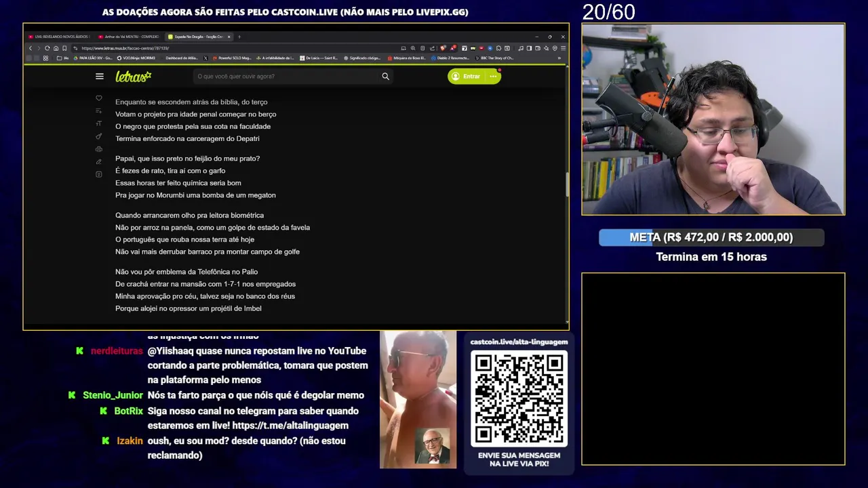868x488 pixels.
Task: Click the streamer webcam feed
Action: [713, 119]
